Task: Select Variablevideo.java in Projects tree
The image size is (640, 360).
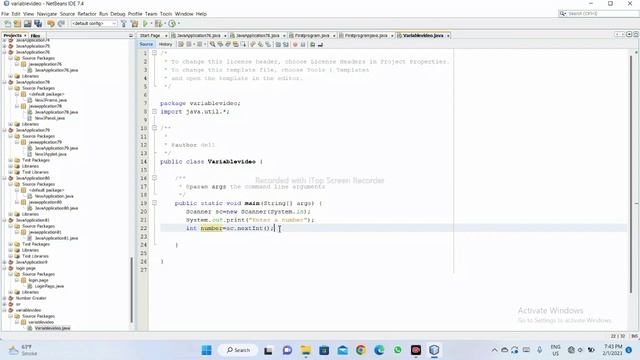Action: (x=52, y=328)
